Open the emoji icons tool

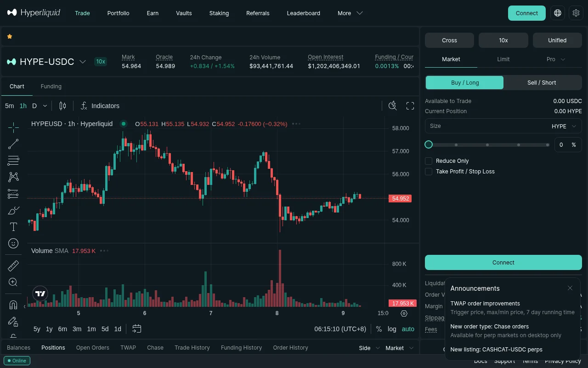tap(13, 243)
